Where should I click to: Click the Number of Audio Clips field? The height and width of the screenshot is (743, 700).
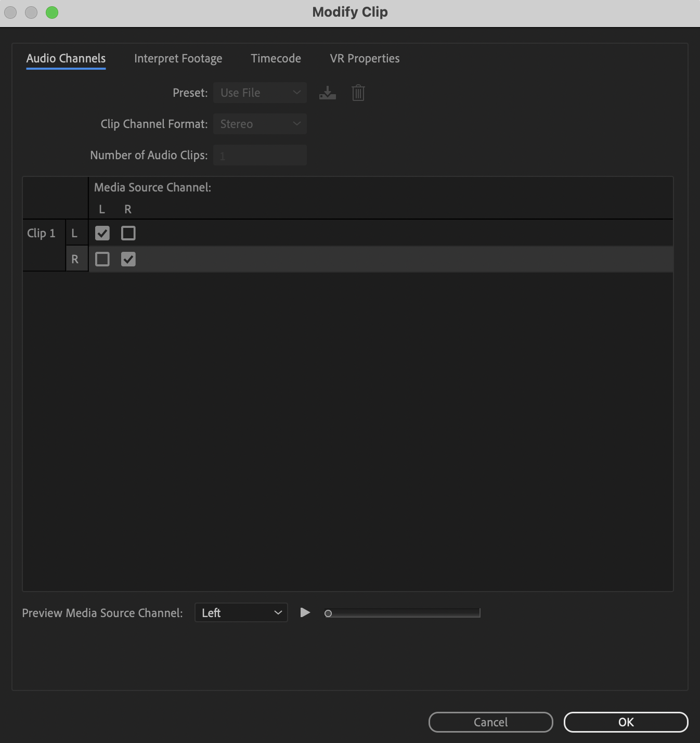[260, 155]
